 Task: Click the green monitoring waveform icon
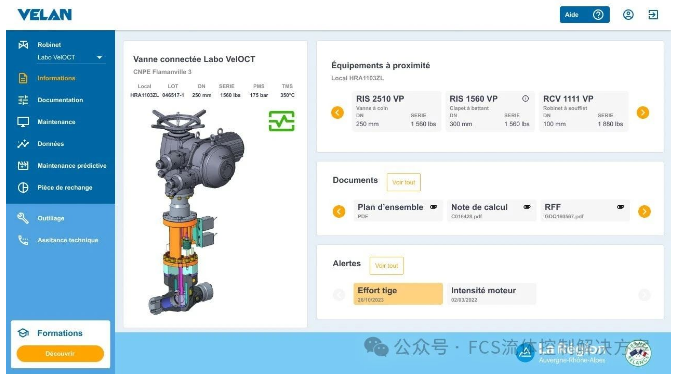[281, 121]
